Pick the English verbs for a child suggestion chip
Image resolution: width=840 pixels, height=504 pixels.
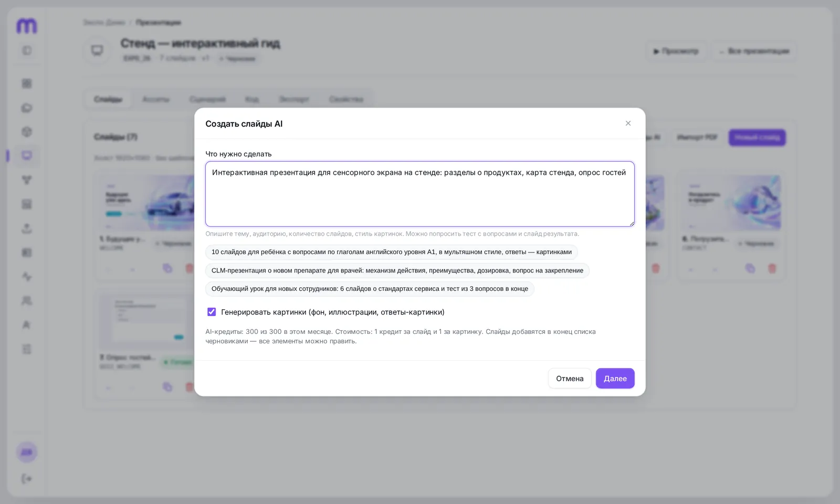click(x=392, y=252)
